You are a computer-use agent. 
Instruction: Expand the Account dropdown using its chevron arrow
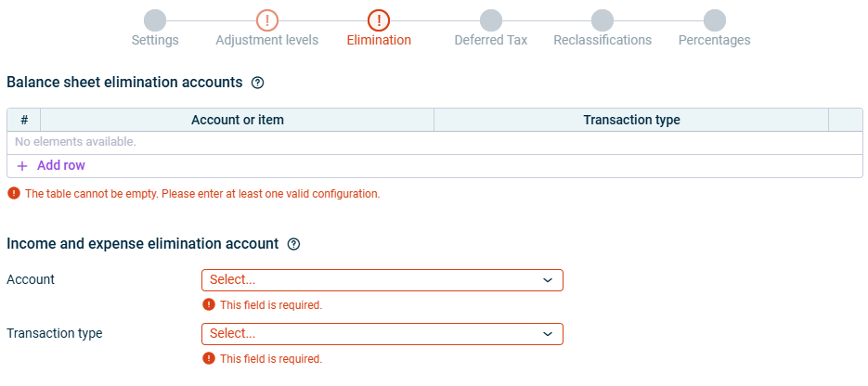(x=548, y=280)
